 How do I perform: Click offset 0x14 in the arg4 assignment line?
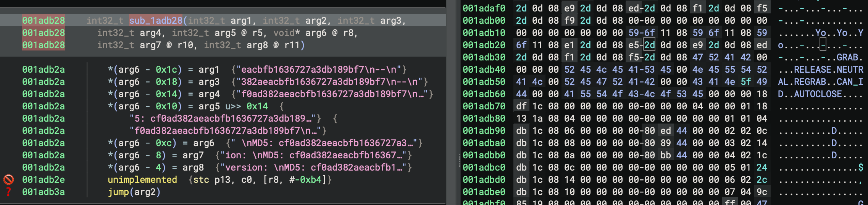(x=166, y=94)
